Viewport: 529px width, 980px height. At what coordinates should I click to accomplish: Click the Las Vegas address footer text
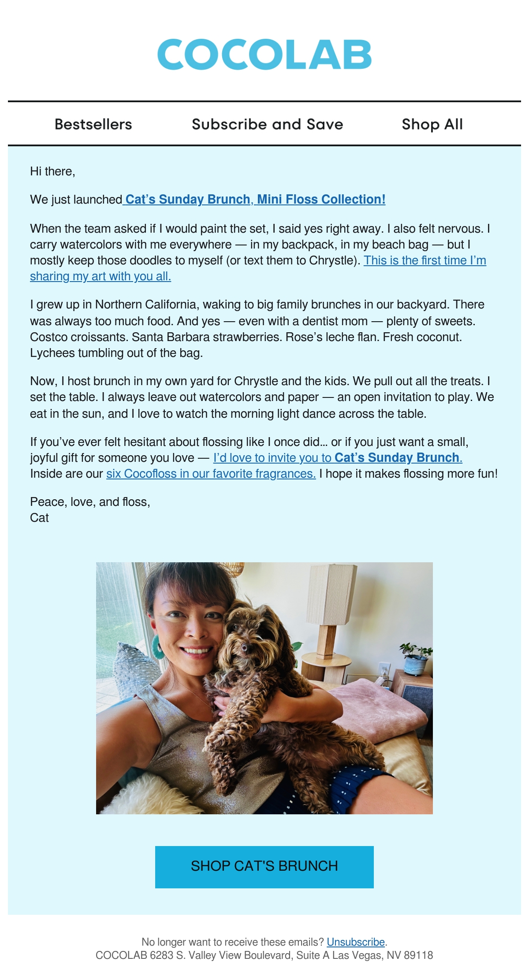(x=264, y=955)
